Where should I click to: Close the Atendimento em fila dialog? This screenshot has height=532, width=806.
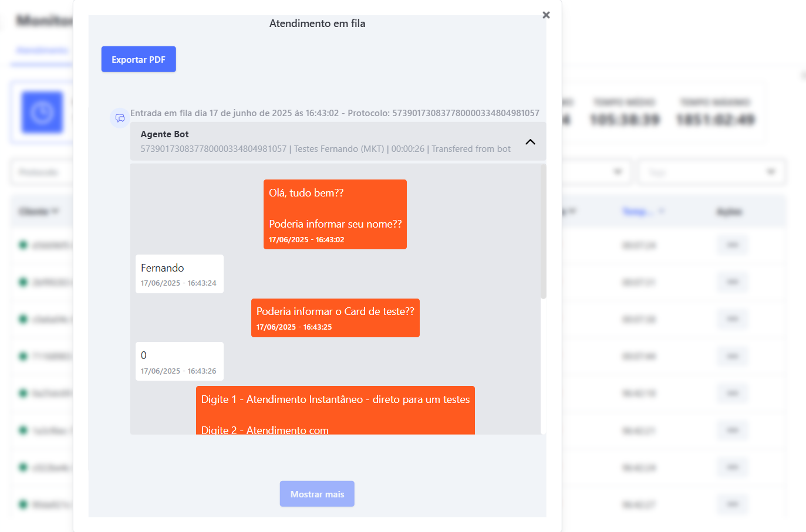(546, 15)
